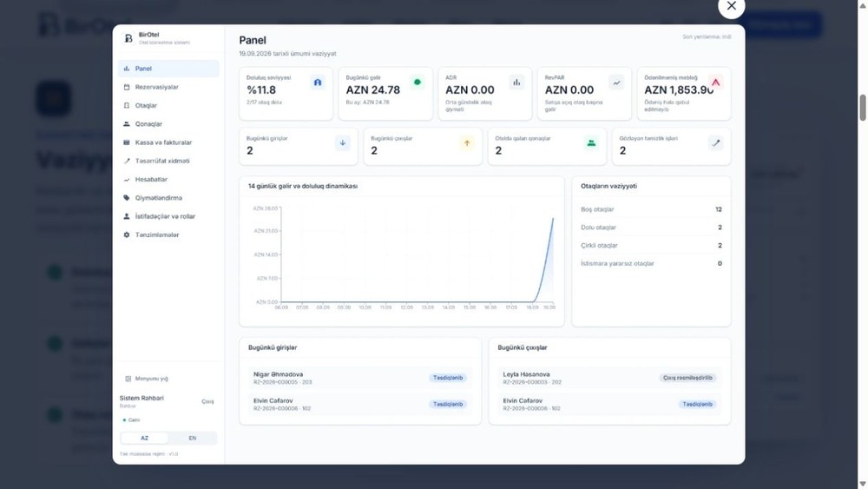Click the AZN 1,853.90 unpaid amount
This screenshot has width=868, height=489.
pos(679,89)
